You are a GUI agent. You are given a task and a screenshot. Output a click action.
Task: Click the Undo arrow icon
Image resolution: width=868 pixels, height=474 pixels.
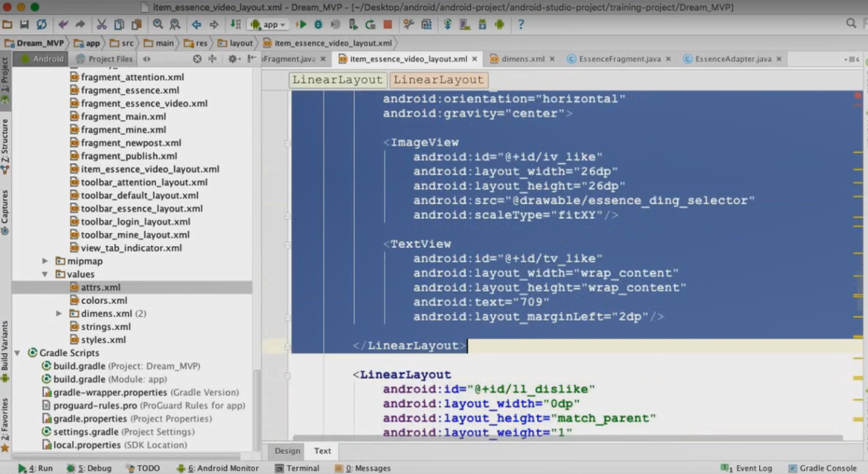(63, 24)
